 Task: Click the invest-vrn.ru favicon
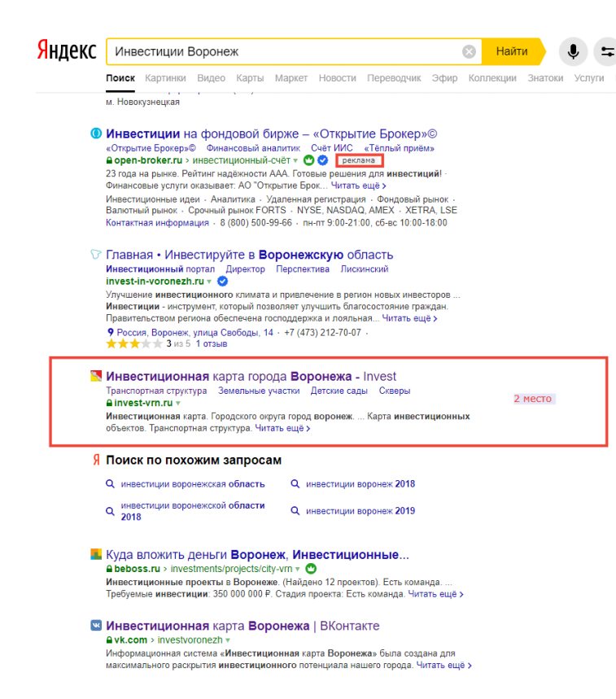pyautogui.click(x=96, y=376)
